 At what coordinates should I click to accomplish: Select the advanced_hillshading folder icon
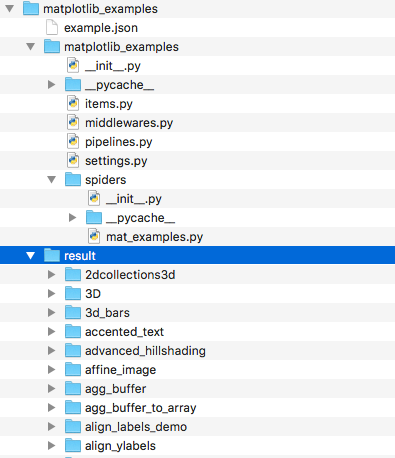coord(73,350)
